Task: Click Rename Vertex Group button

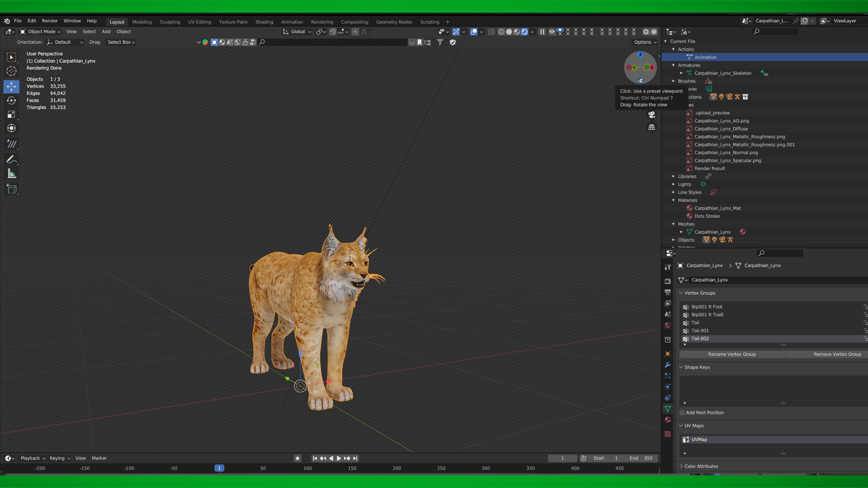Action: [x=731, y=354]
